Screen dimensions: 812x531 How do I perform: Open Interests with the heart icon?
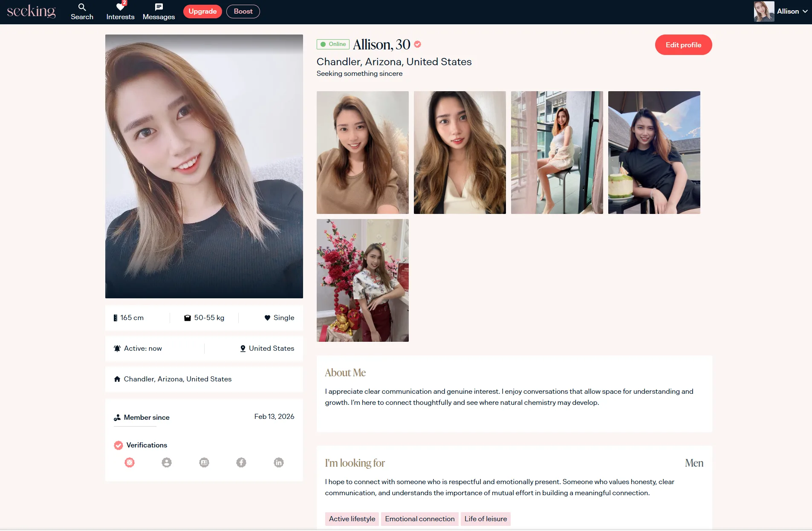[120, 12]
